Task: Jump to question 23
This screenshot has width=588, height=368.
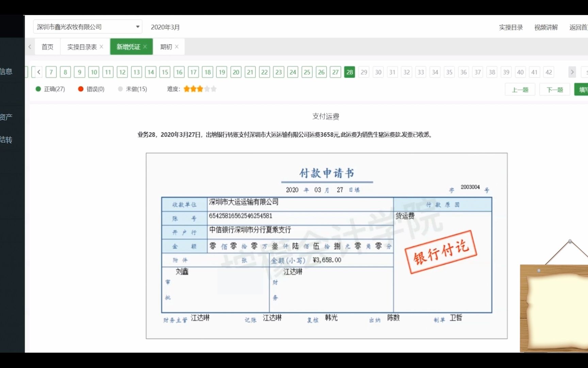Action: tap(279, 72)
